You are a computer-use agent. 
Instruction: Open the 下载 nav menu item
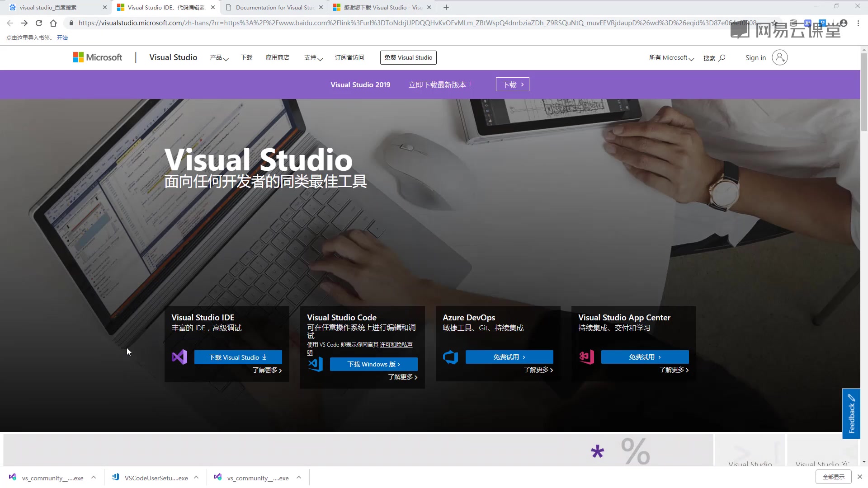click(x=246, y=57)
